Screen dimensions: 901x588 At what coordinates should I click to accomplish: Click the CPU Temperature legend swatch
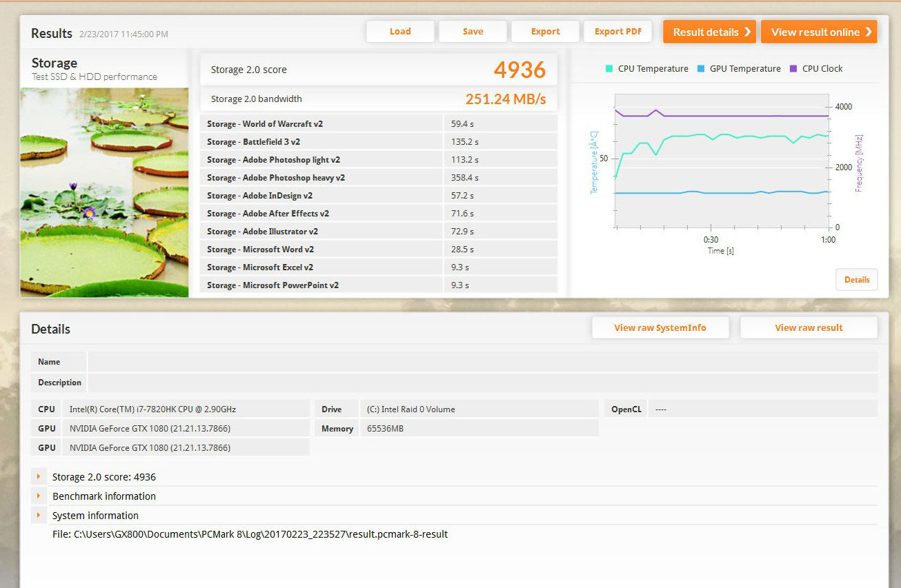point(609,69)
